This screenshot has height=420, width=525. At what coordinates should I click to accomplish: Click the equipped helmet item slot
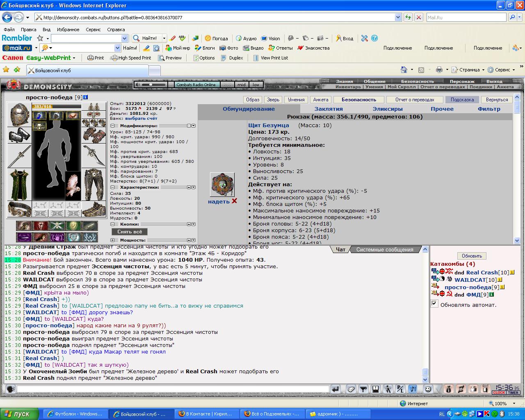point(19,115)
